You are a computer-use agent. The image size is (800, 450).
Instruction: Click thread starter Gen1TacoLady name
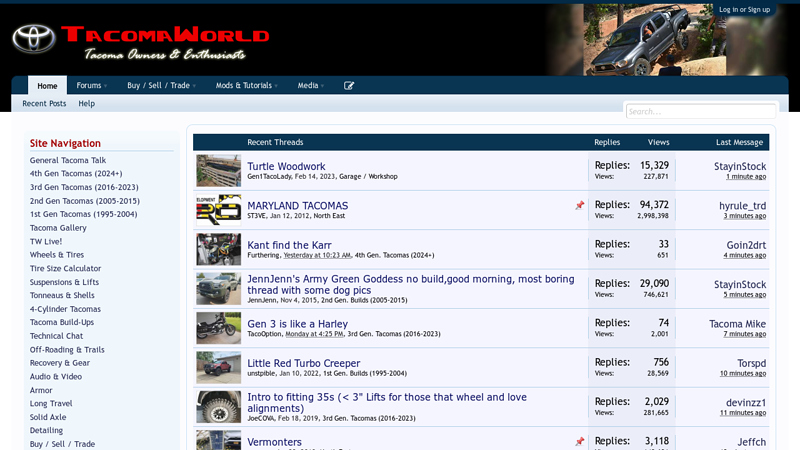click(269, 177)
